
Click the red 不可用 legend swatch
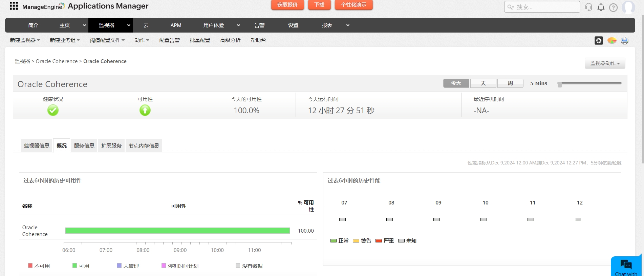30,265
